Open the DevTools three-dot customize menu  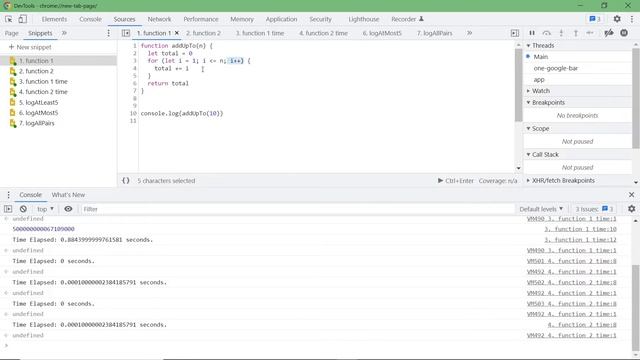632,19
